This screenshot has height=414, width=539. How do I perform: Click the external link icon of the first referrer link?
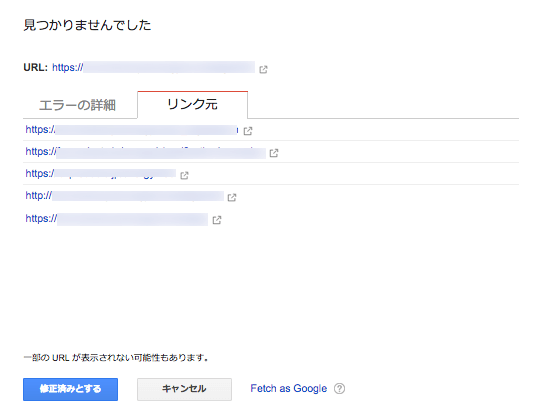coord(248,131)
